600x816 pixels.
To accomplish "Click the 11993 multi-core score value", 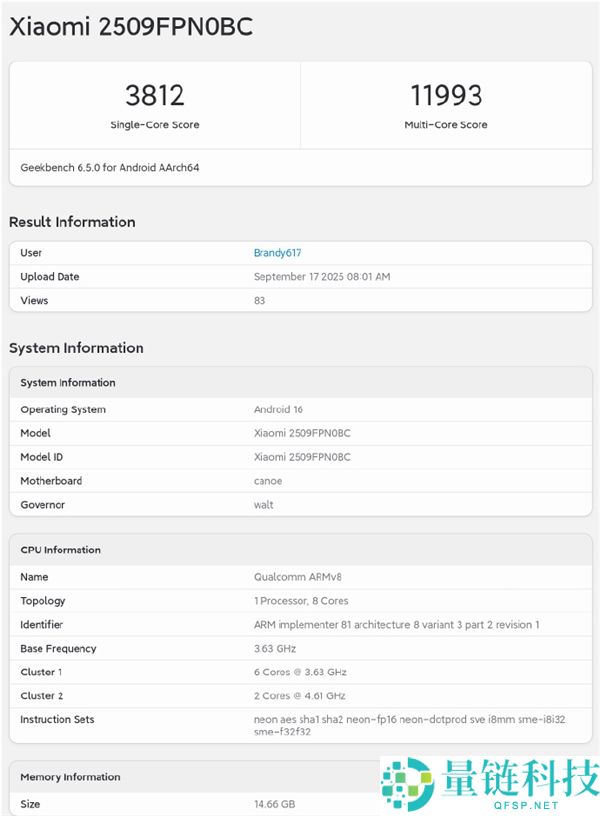I will tap(446, 95).
